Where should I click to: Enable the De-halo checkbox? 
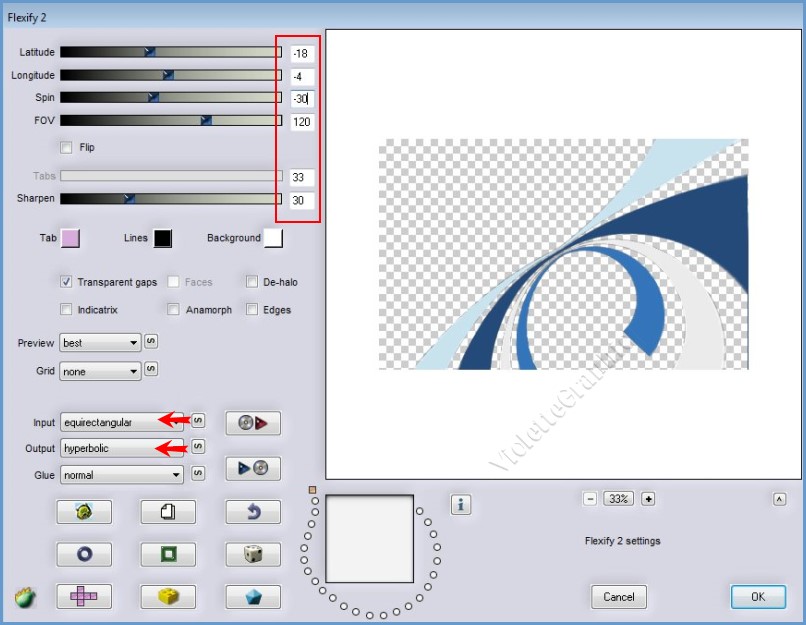click(252, 282)
